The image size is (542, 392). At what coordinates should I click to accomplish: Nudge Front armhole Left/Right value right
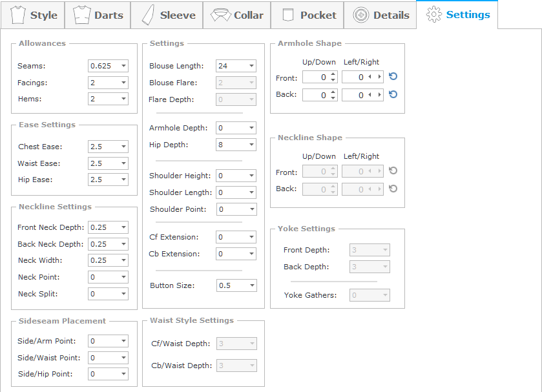[379, 77]
